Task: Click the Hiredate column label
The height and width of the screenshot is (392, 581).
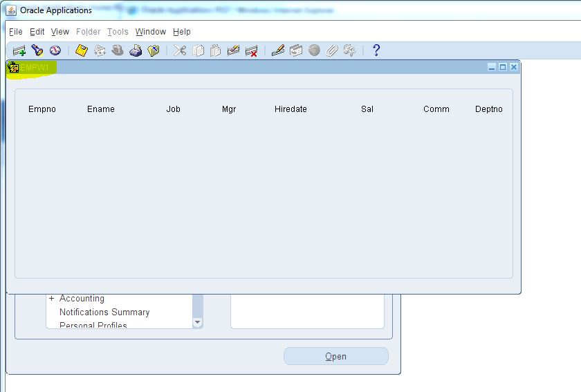Action: (x=290, y=109)
